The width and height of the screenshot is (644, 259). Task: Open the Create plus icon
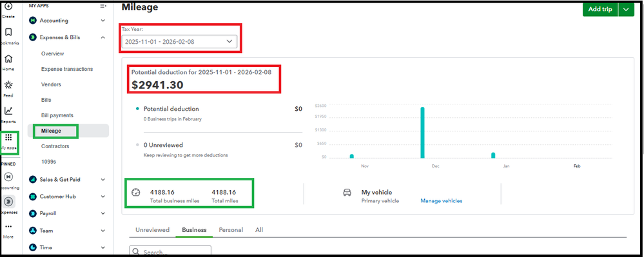tap(8, 6)
